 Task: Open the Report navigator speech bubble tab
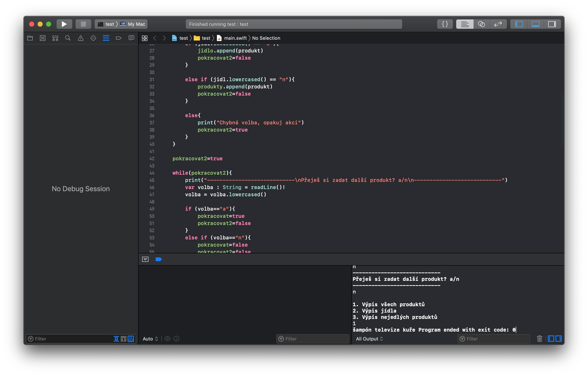coord(131,38)
